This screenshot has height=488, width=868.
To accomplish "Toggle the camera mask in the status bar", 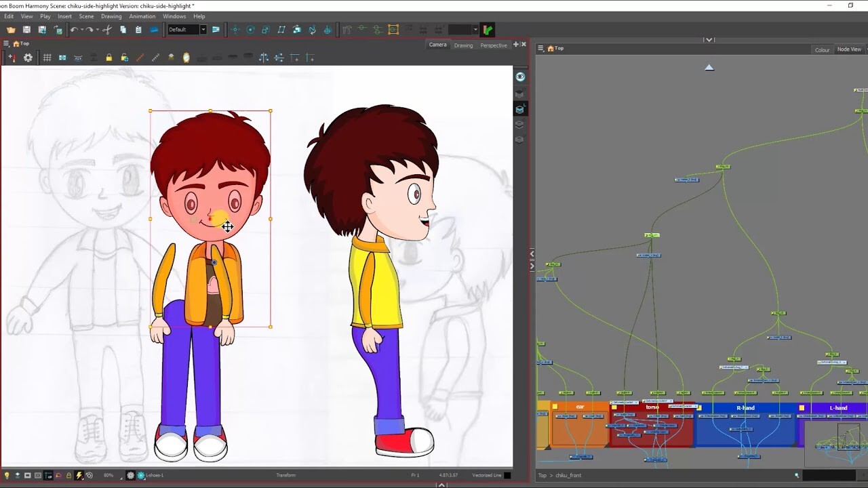I will (27, 475).
